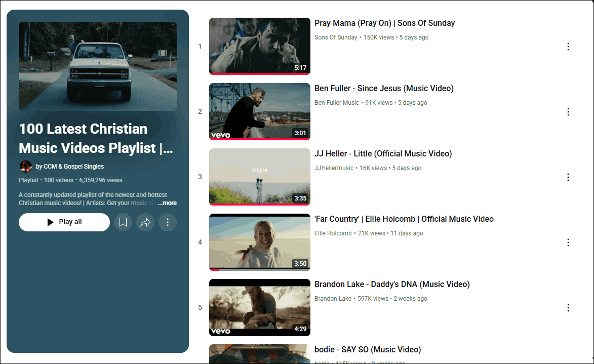This screenshot has width=594, height=364.
Task: Open the three-dot menu for 'Far Country' video
Action: 568,242
